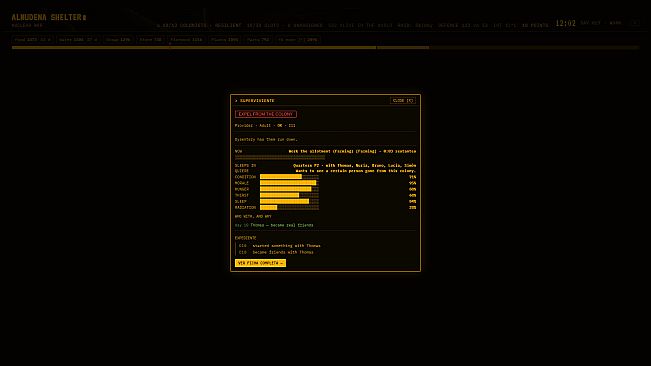The width and height of the screenshot is (651, 366).
Task: Click the 'Condition' status bar
Action: tap(289, 177)
